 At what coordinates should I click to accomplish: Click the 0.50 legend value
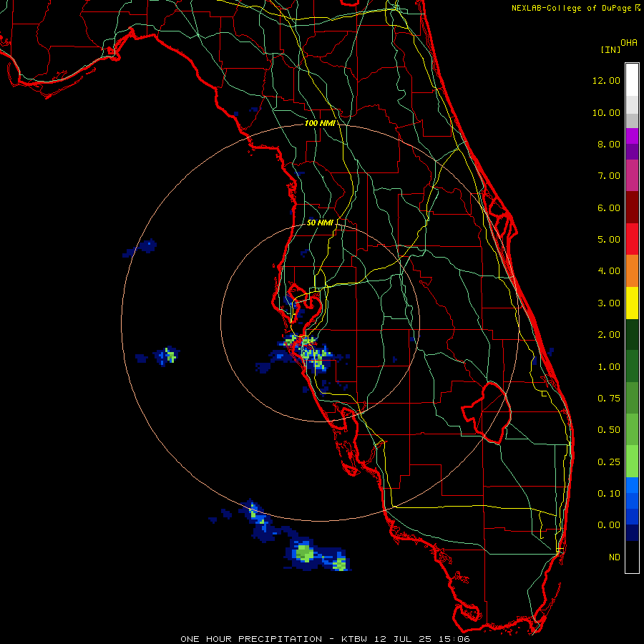pos(609,430)
